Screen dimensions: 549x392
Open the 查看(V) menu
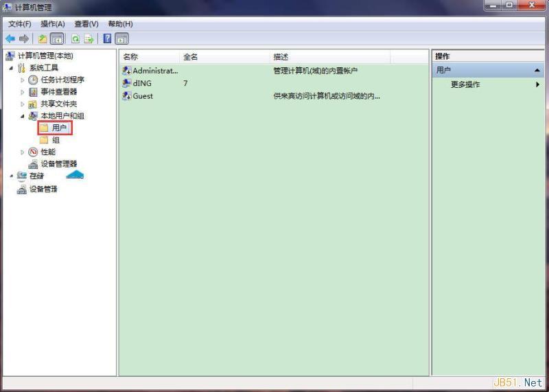tap(86, 24)
